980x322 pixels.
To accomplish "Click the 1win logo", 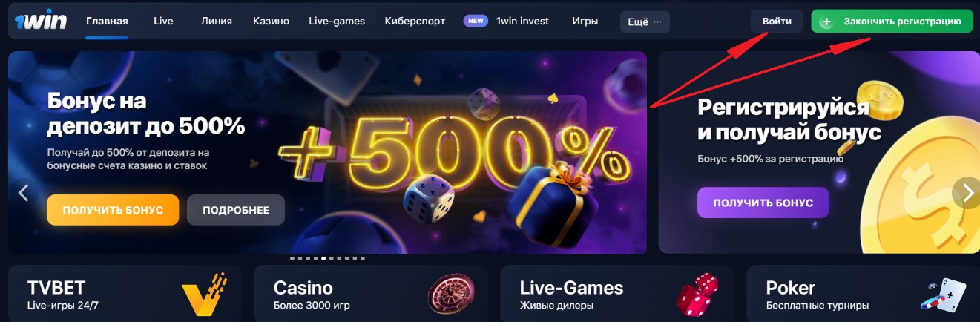I will (41, 22).
